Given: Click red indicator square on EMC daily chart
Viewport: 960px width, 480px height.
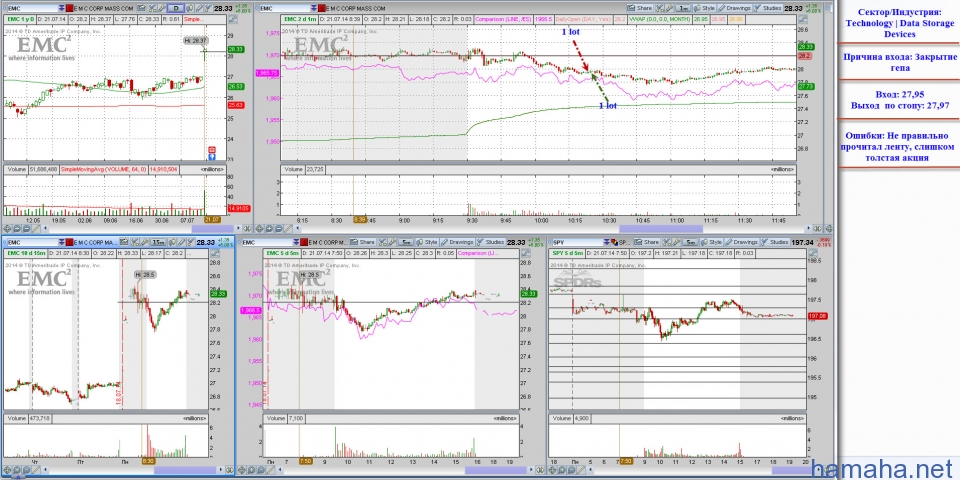Looking at the screenshot, I should [x=69, y=8].
